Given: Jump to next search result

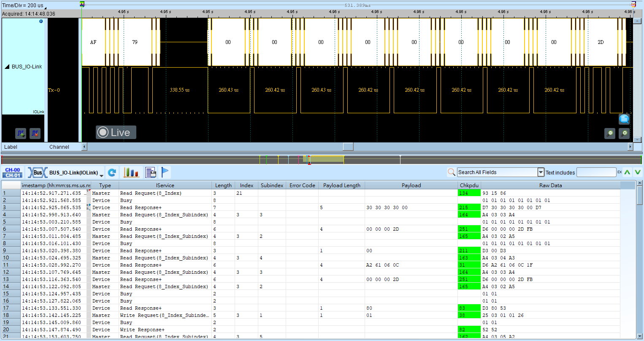Looking at the screenshot, I should tap(638, 172).
